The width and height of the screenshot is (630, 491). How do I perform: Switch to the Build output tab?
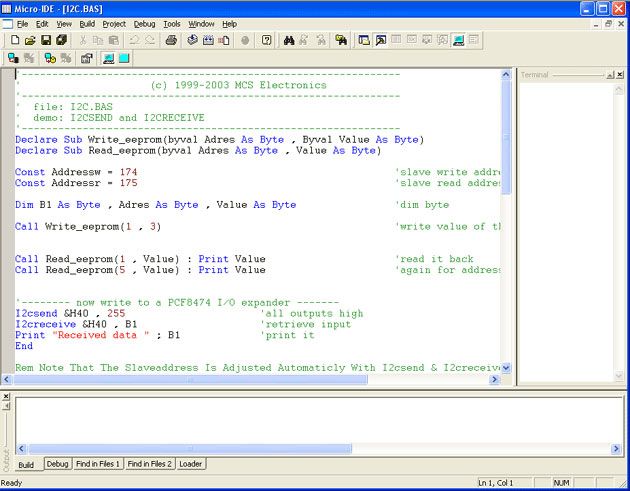26,465
